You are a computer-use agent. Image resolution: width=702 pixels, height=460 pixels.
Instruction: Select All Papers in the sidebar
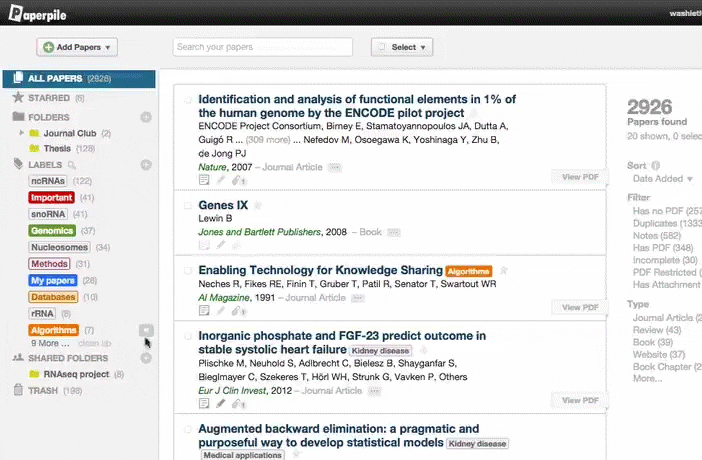[56, 78]
